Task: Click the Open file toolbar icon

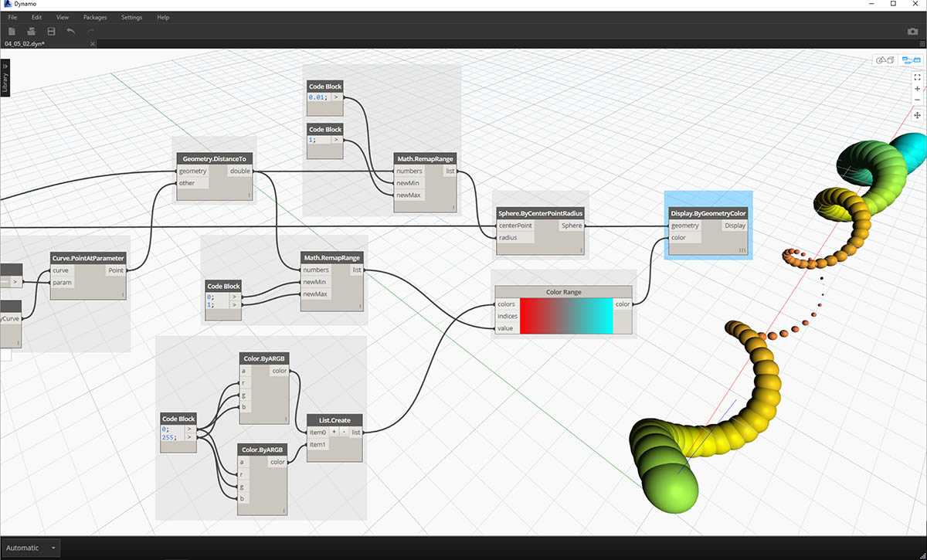Action: pos(32,32)
